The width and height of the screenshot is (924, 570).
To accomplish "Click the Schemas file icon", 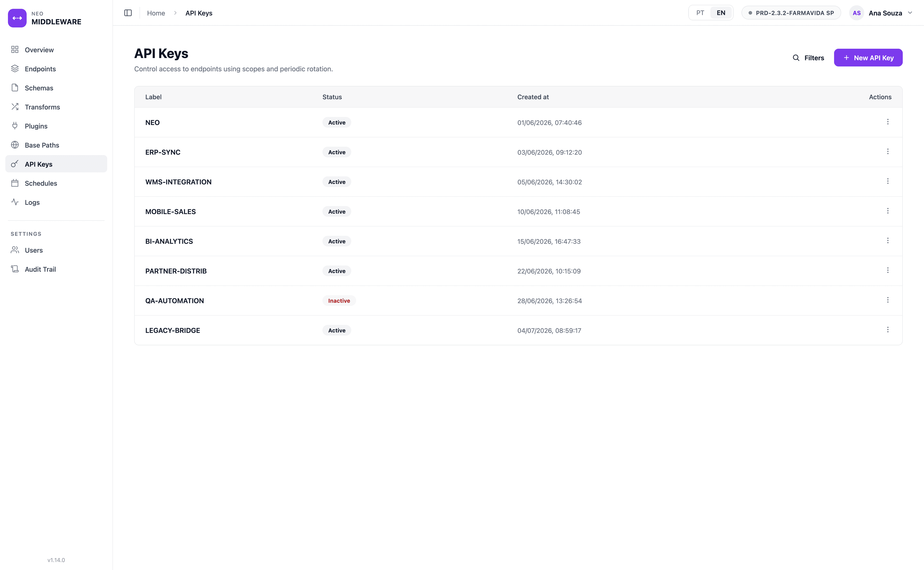I will tap(15, 87).
